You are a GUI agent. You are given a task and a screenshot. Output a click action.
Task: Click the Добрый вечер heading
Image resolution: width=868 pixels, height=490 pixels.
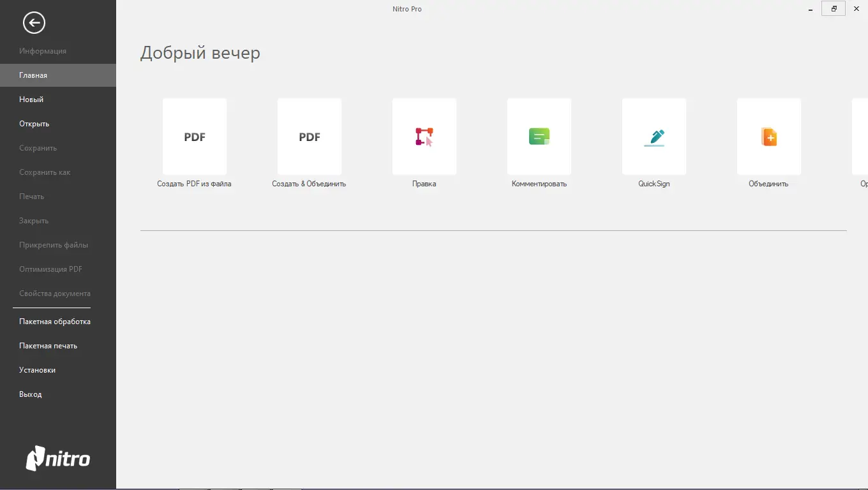[200, 52]
